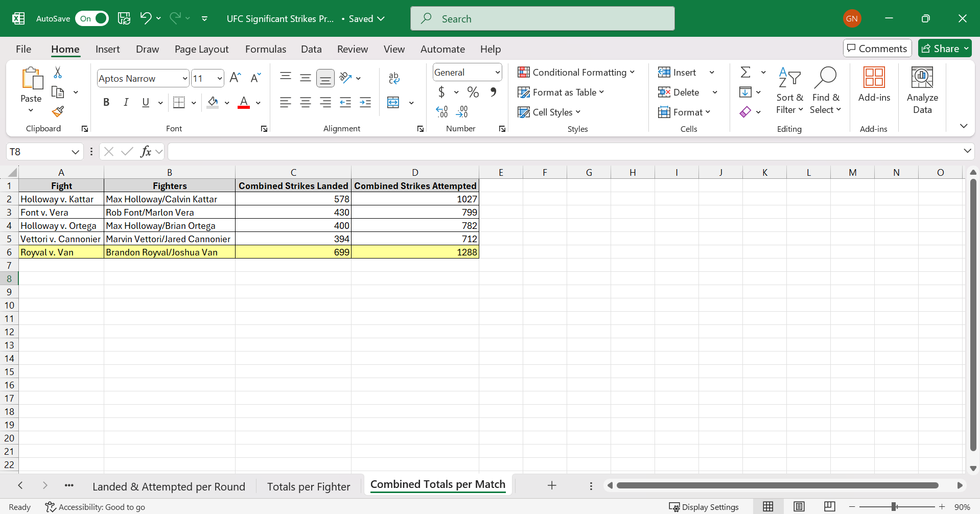The height and width of the screenshot is (514, 980).
Task: Click Decrease Decimal icon
Action: pos(462,111)
